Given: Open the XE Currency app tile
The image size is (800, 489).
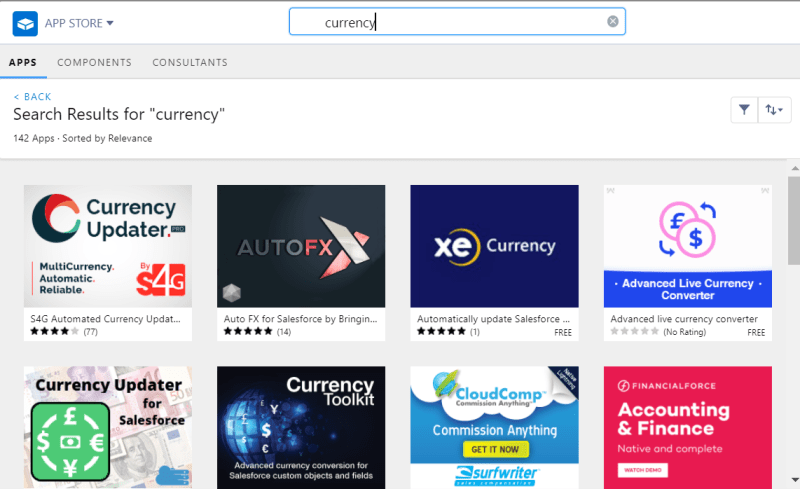Looking at the screenshot, I should pyautogui.click(x=494, y=246).
